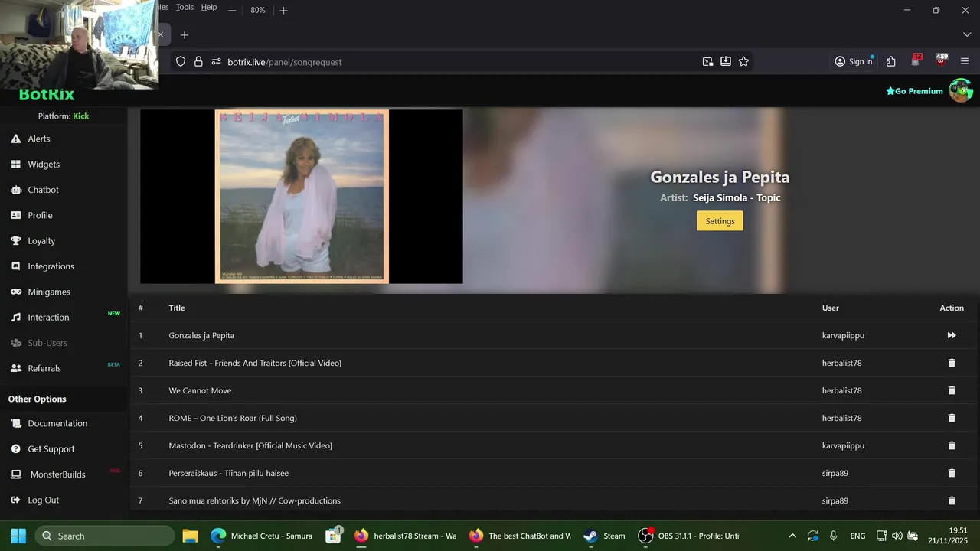This screenshot has height=551, width=980.
Task: Delete Sano mua rehtoriks from queue
Action: click(x=952, y=500)
